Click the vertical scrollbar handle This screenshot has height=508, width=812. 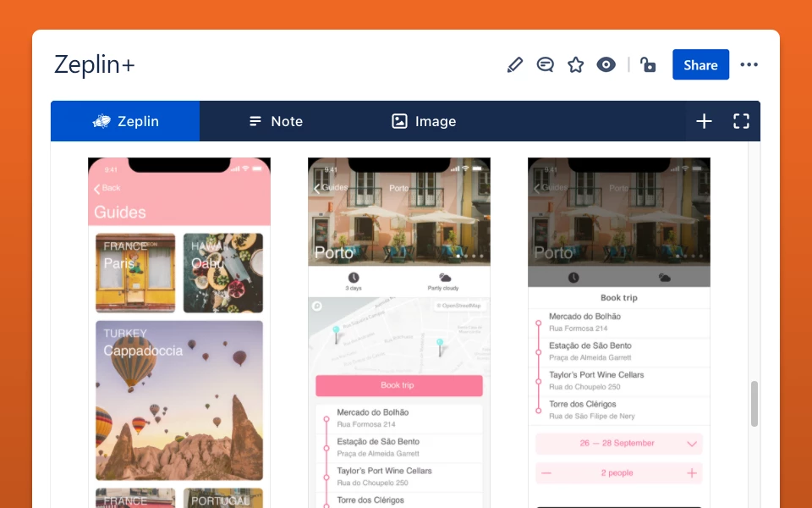754,404
